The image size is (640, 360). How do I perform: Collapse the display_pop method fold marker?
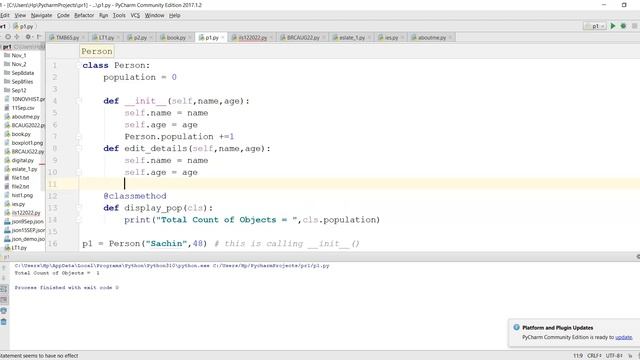79,208
